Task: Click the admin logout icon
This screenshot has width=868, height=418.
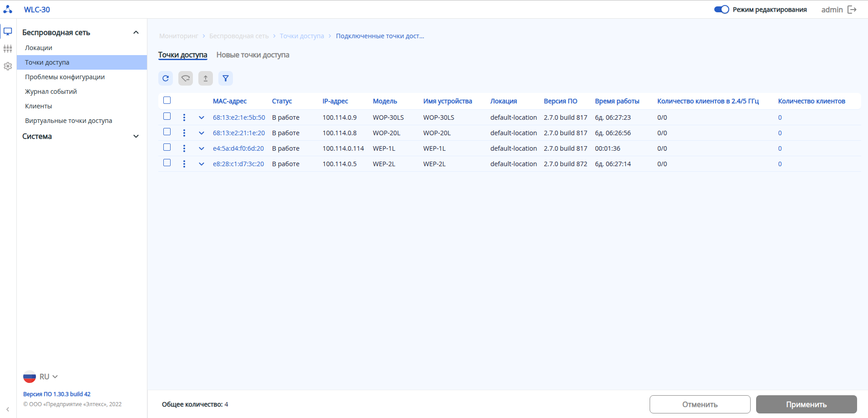Action: [x=852, y=10]
